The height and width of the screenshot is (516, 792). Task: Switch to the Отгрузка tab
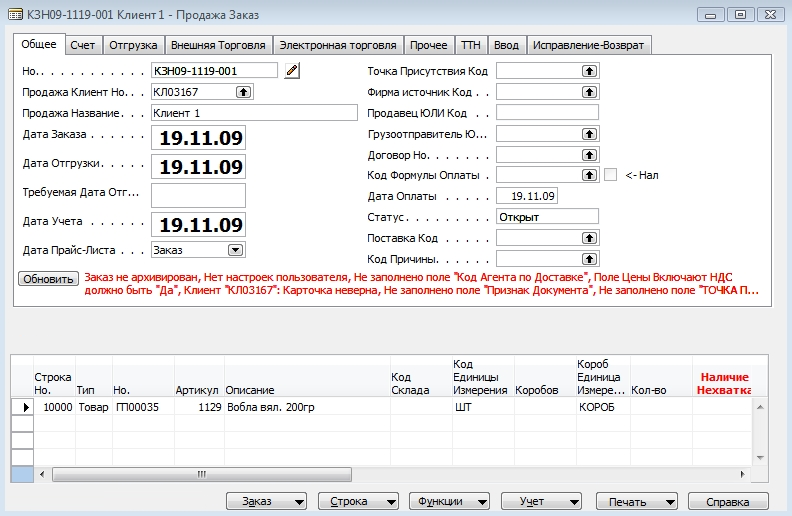[x=133, y=45]
